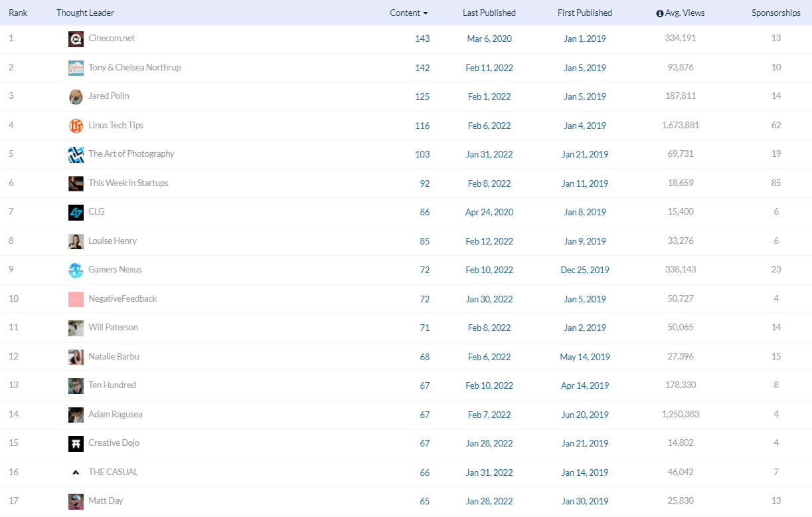Click the Avg. Views column header
This screenshot has height=517, width=812.
click(685, 13)
